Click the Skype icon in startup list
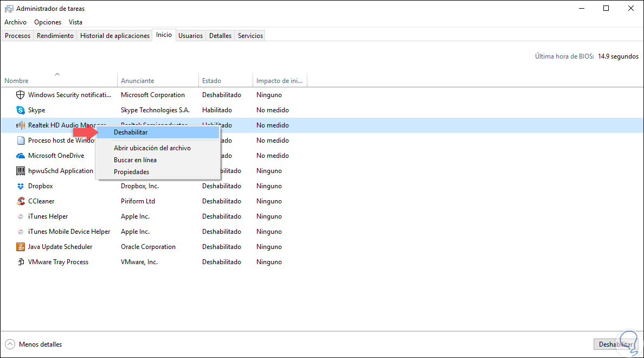Screen dimensions: 644x358 pyautogui.click(x=20, y=110)
